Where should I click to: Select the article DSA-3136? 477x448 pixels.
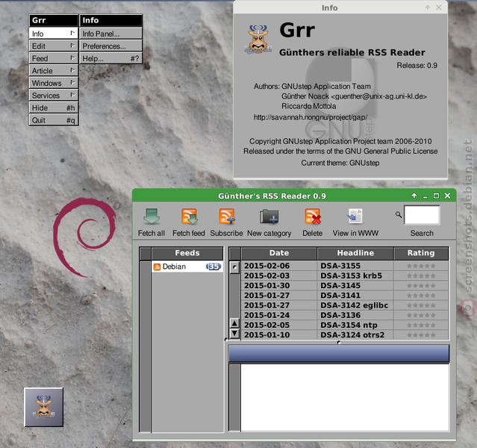tap(340, 315)
